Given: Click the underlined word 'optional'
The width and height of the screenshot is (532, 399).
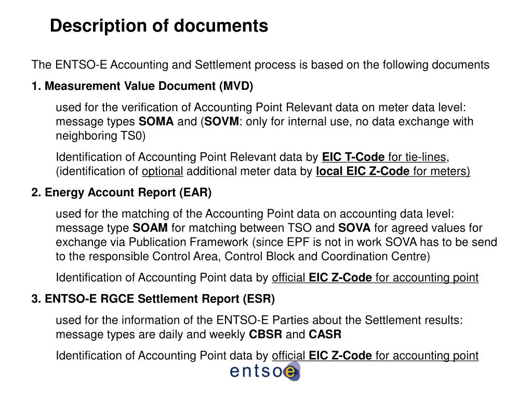Looking at the screenshot, I should (162, 171).
